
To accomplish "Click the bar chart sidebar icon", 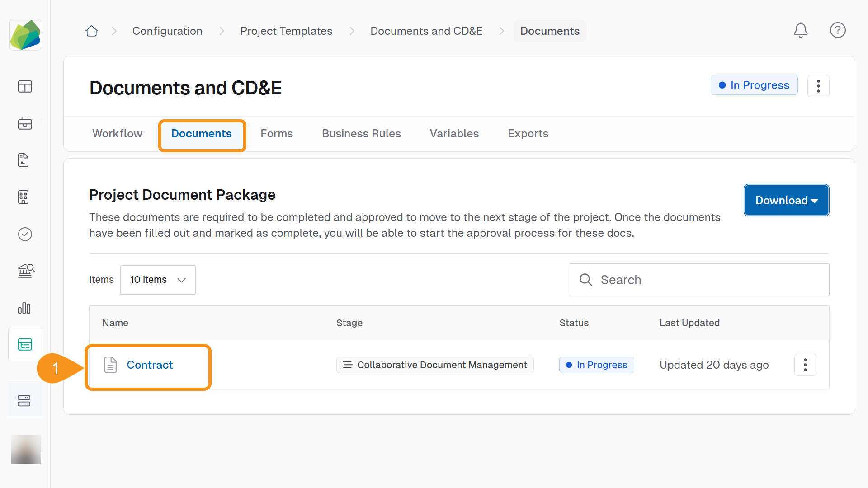I will pyautogui.click(x=25, y=308).
